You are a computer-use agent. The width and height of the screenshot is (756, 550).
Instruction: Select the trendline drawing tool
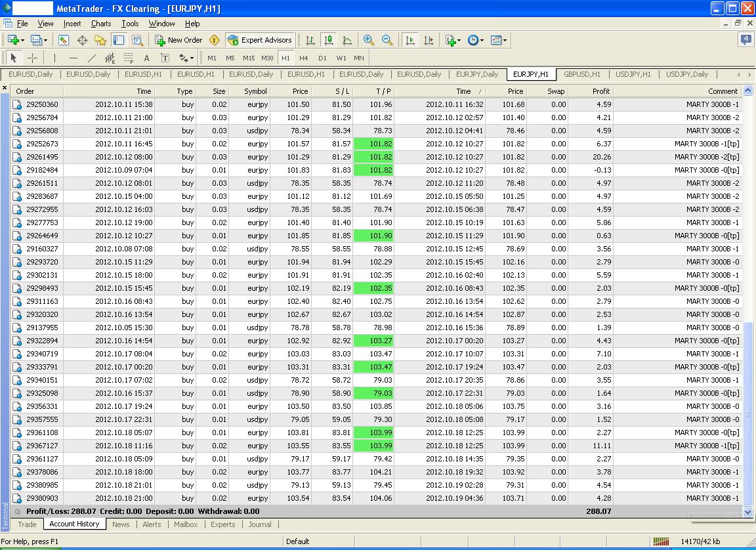click(x=92, y=58)
